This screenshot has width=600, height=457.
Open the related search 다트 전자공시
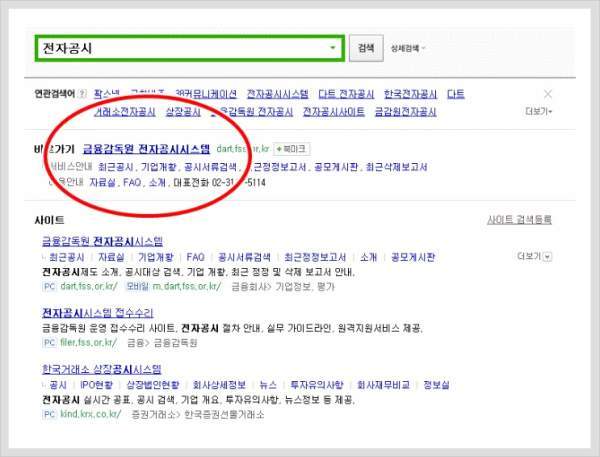point(346,94)
